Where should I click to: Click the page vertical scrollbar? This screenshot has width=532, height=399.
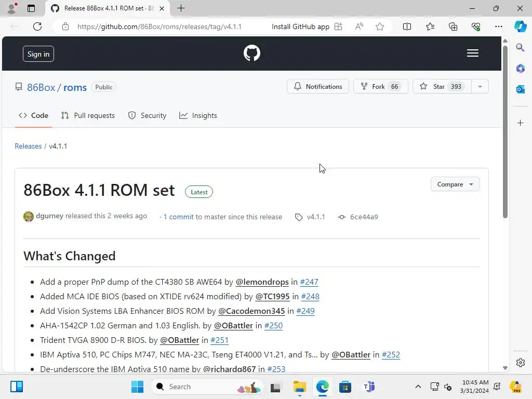(x=505, y=132)
